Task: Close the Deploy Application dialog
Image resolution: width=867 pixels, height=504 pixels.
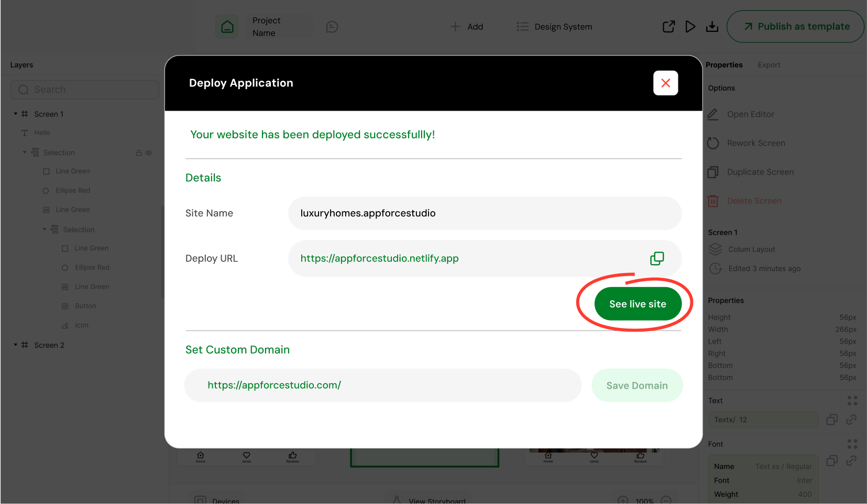Action: pos(665,83)
